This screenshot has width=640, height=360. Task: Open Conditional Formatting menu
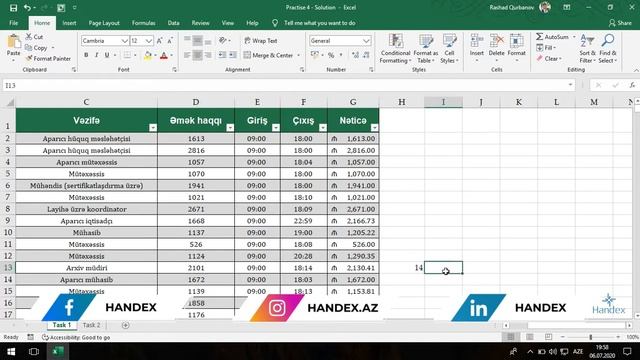pyautogui.click(x=395, y=49)
